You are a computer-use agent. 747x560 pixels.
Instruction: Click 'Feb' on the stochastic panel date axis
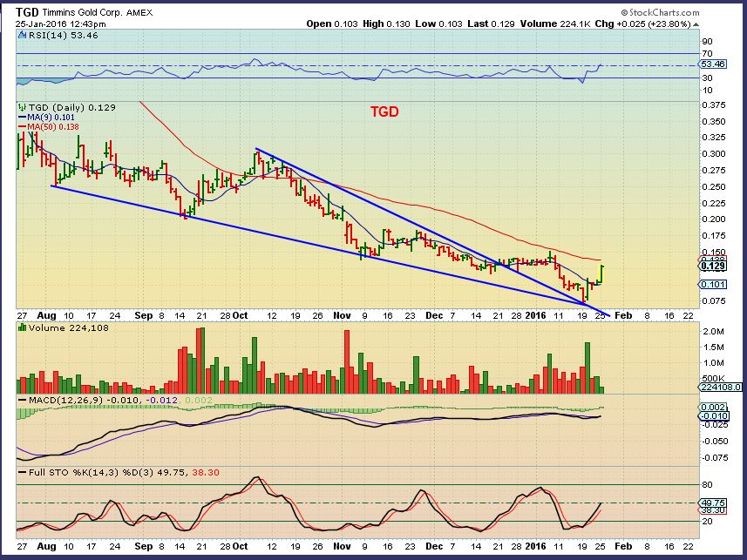(x=623, y=546)
